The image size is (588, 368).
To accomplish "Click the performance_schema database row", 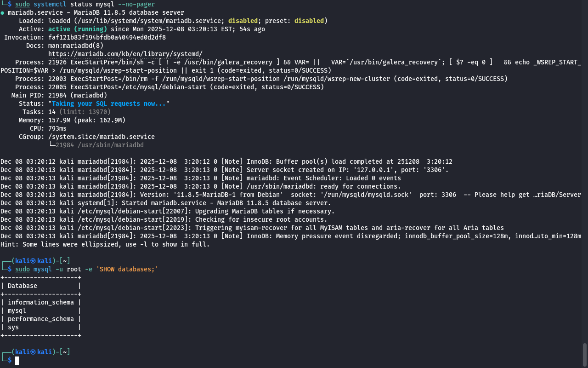I will [40, 319].
